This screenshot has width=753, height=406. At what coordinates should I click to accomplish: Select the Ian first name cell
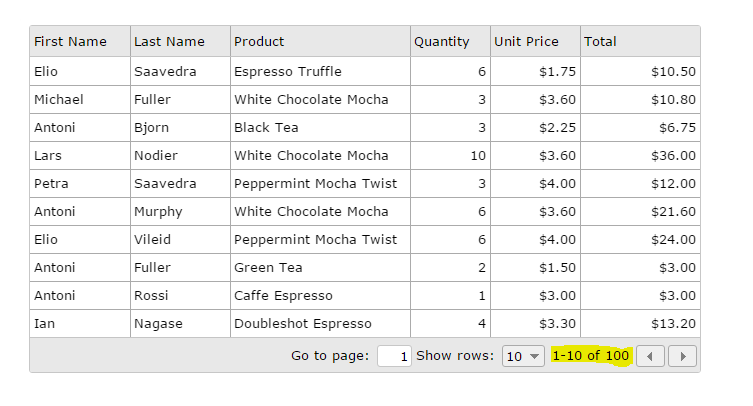pos(45,324)
